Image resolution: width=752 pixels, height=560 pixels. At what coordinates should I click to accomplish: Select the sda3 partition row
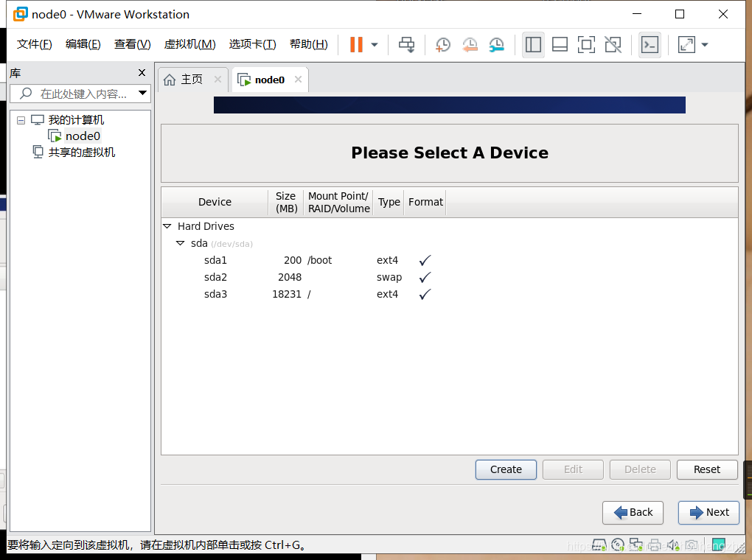450,294
